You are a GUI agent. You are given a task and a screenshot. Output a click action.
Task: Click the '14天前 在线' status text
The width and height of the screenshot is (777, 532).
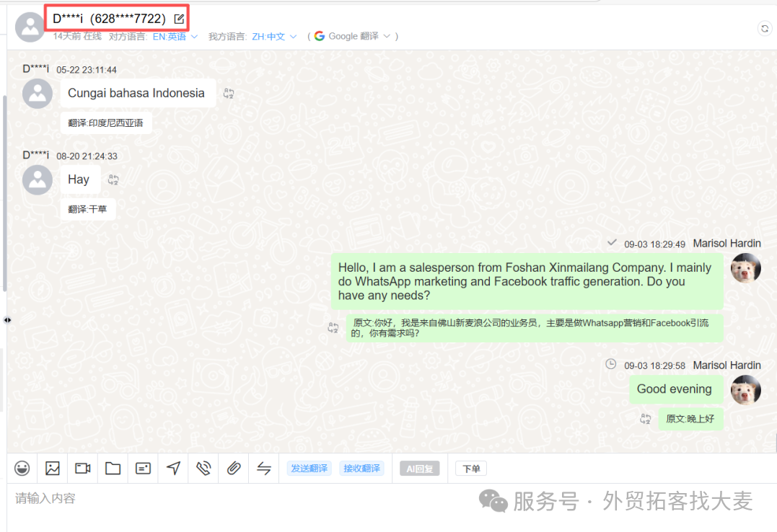click(77, 37)
